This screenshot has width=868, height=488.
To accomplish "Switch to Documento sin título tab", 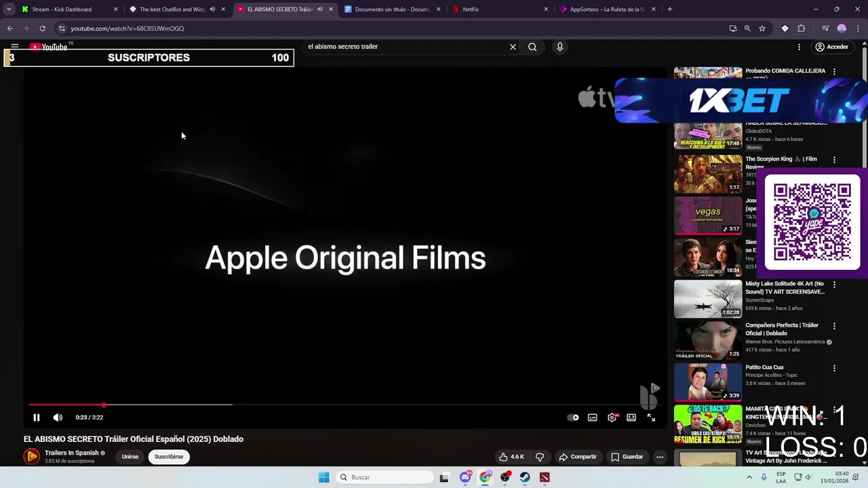I will [393, 9].
